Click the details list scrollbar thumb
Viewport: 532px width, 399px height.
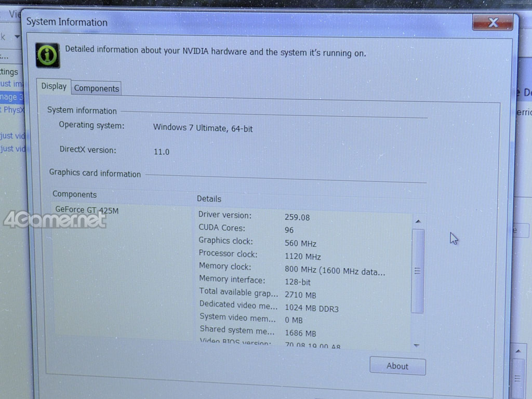click(x=418, y=271)
